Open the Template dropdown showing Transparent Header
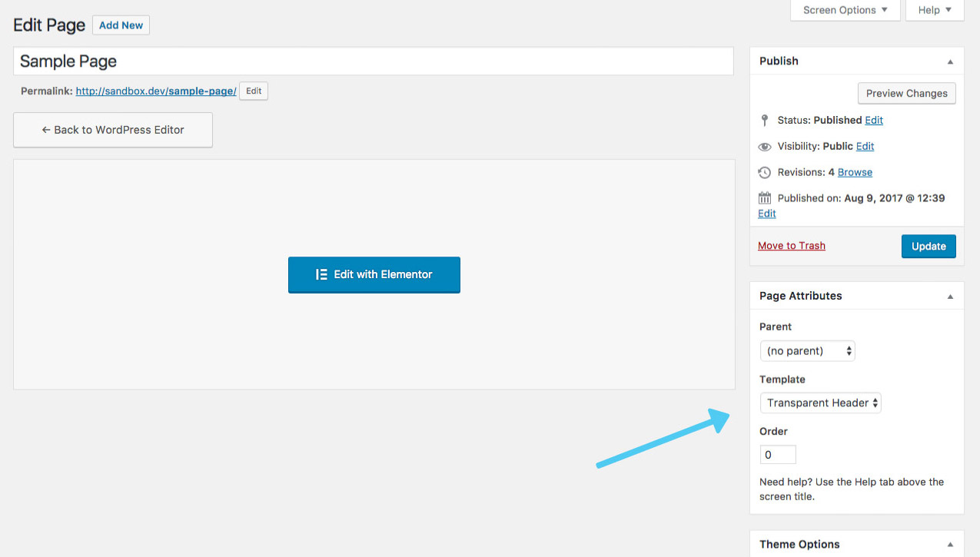 (820, 403)
